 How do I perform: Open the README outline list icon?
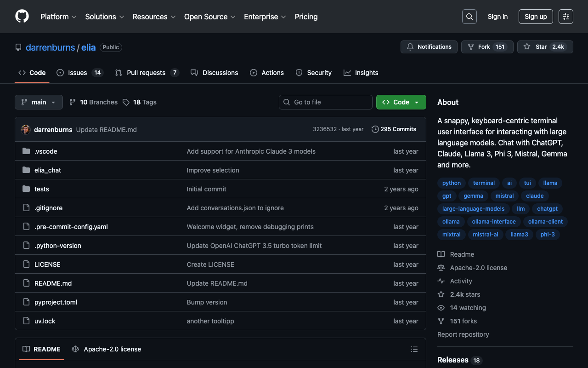pos(414,349)
